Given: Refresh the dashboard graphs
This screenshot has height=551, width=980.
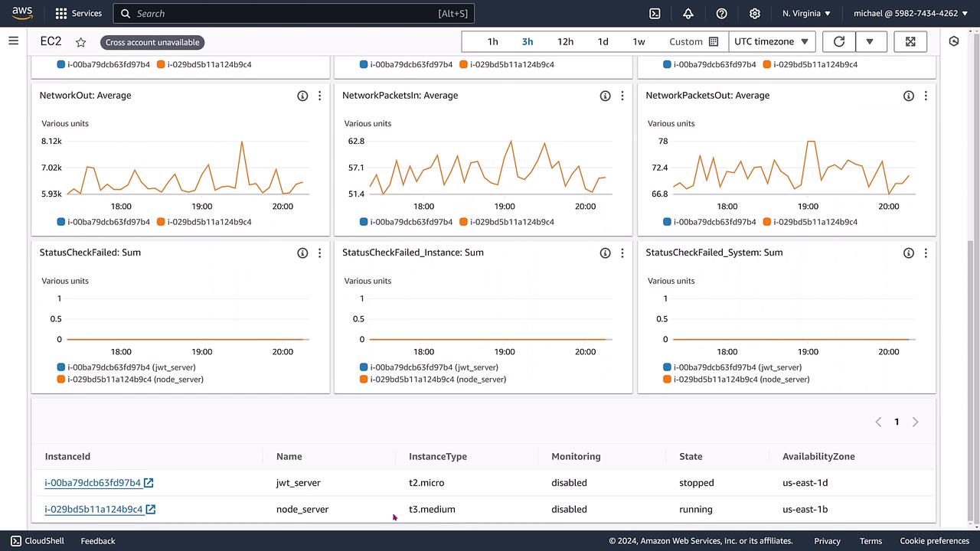Looking at the screenshot, I should pyautogui.click(x=839, y=41).
